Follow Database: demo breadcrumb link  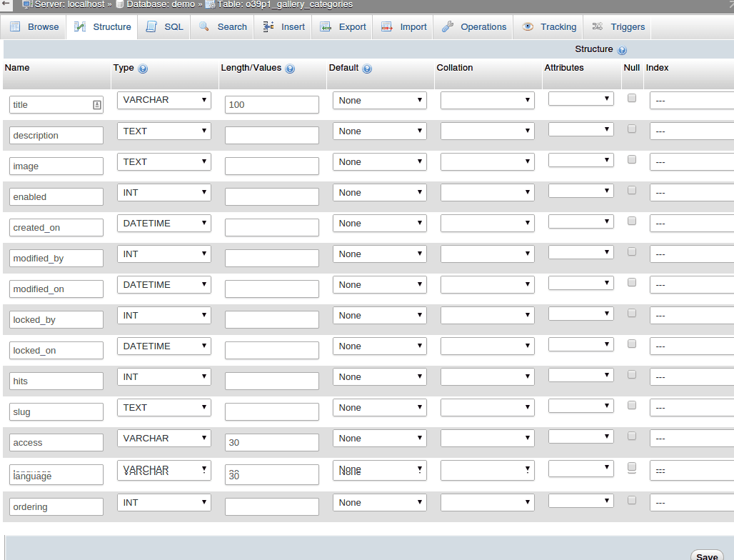coord(161,4)
